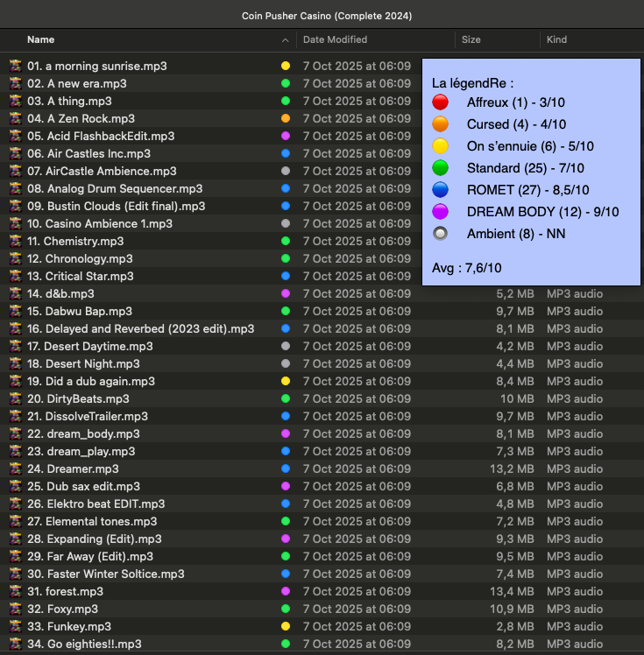Image resolution: width=644 pixels, height=655 pixels.
Task: Sort files by the Size column header
Action: pos(471,39)
